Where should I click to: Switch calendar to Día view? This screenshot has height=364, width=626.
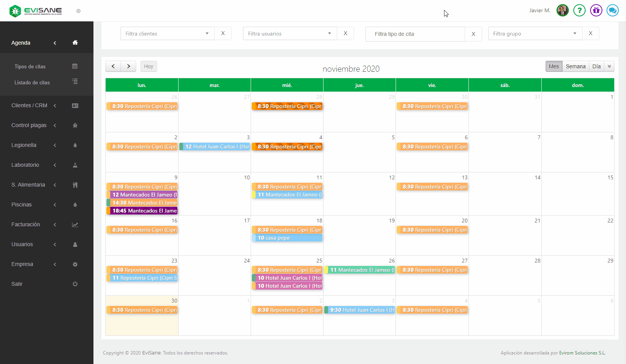pos(596,66)
